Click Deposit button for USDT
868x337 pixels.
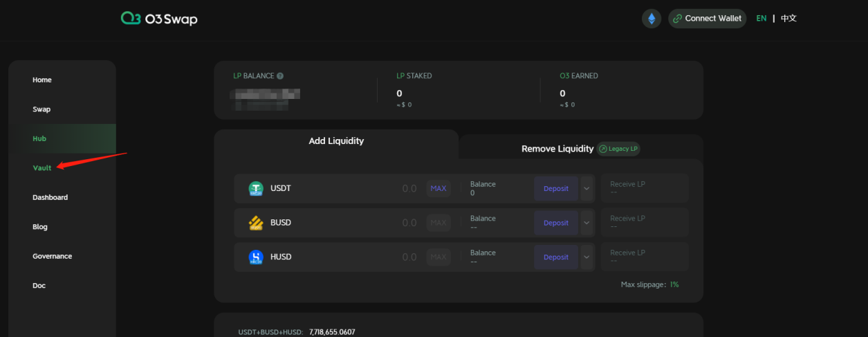tap(555, 188)
